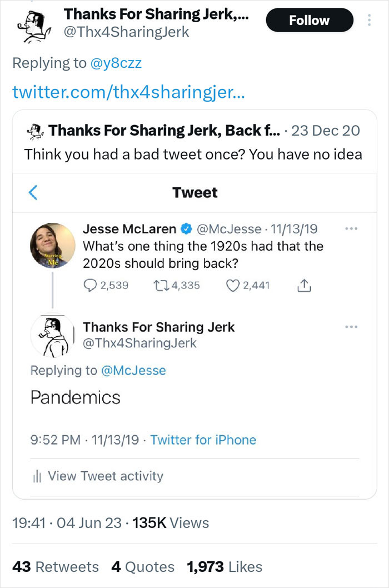Open the three-dot menu on Jesse McLaren's tweet
This screenshot has height=588, width=389.
351,228
